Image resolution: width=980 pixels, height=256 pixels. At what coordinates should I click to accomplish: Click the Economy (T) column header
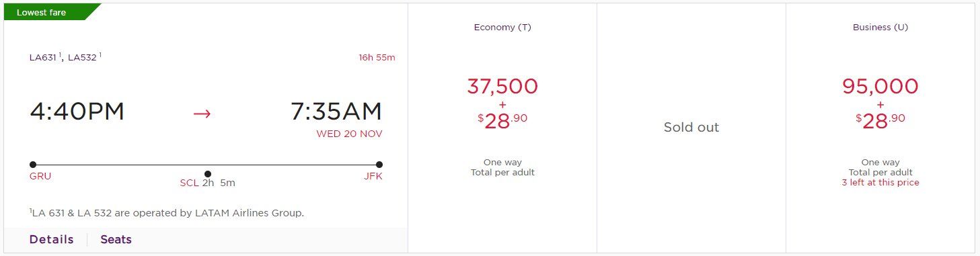coord(502,28)
